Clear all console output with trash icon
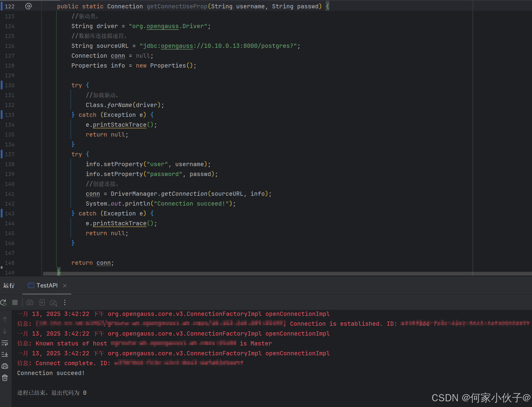Viewport: 532px width, 407px height. pos(5,377)
